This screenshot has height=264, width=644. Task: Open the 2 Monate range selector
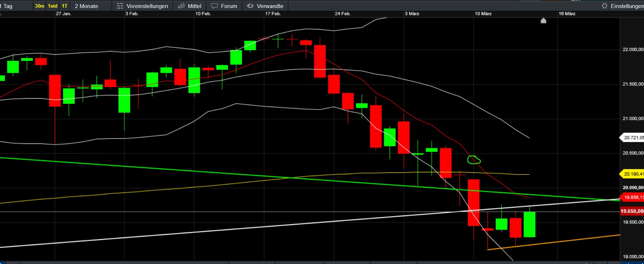pos(86,6)
